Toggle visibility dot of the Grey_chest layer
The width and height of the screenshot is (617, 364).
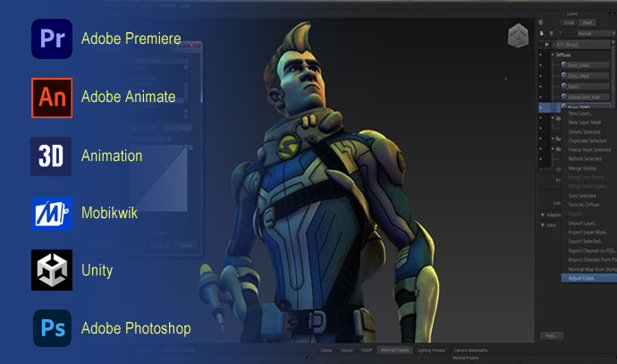(x=541, y=75)
